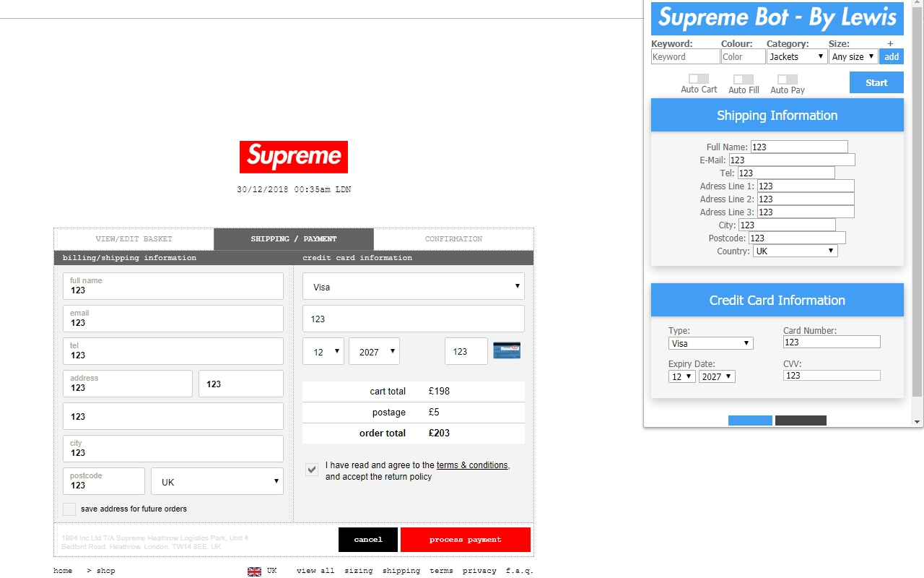
Task: Open the checkout expiry month dropdown
Action: click(323, 351)
